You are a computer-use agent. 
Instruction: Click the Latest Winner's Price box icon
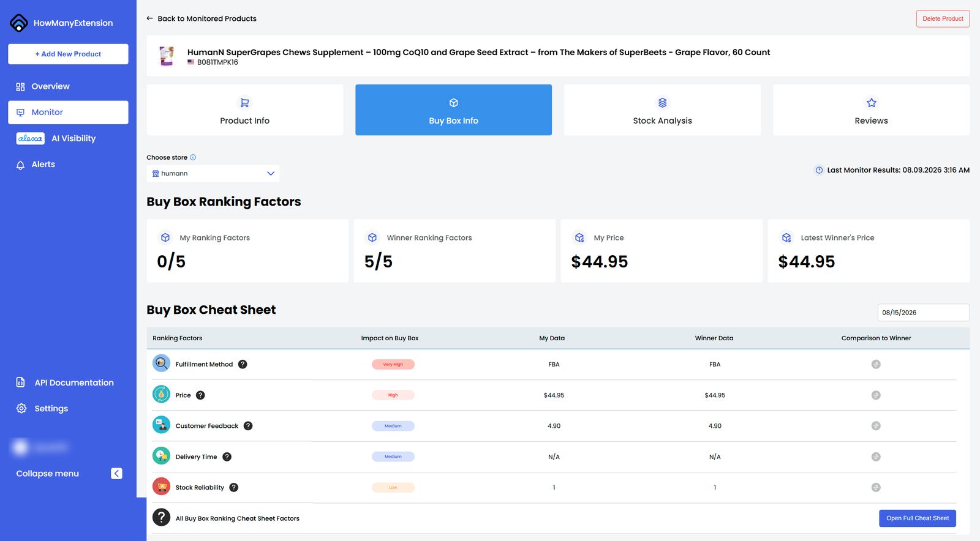click(786, 237)
